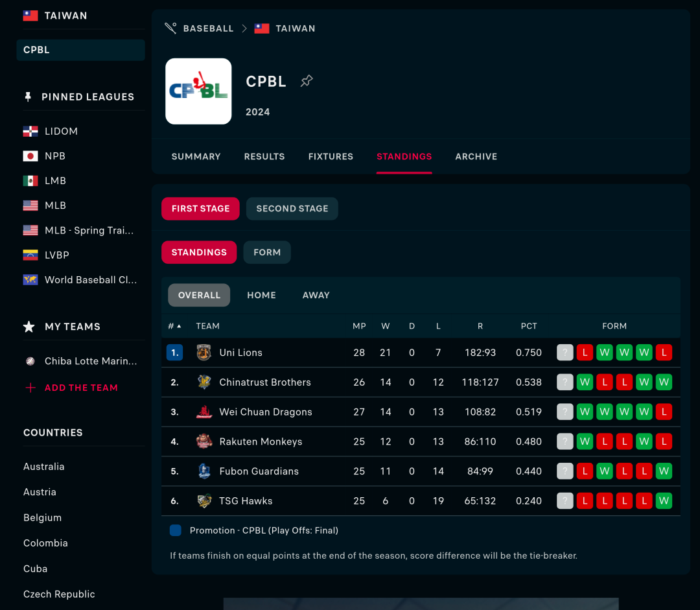Click the Chiba Lotte Marines team logo
Screen dimensions: 700x610
click(x=30, y=361)
